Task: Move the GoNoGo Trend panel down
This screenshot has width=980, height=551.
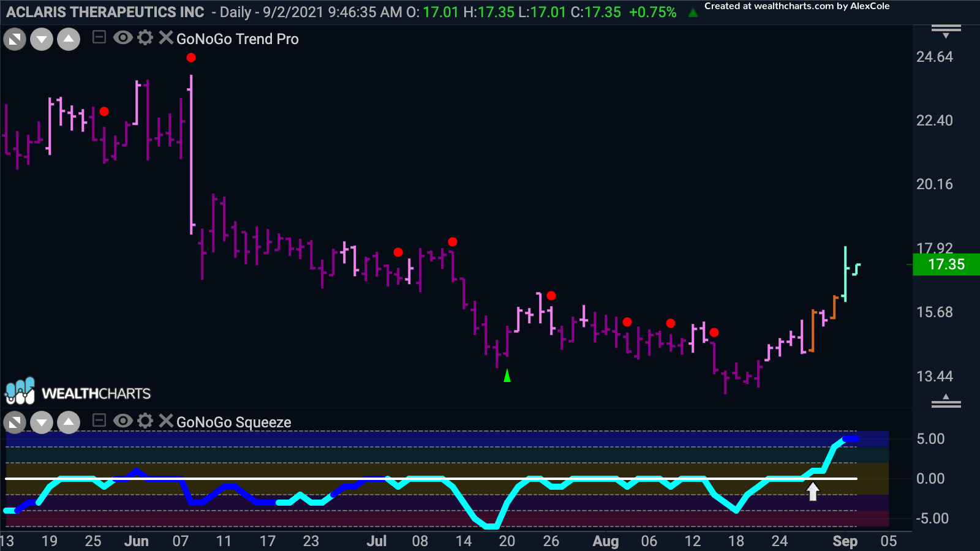Action: point(42,40)
